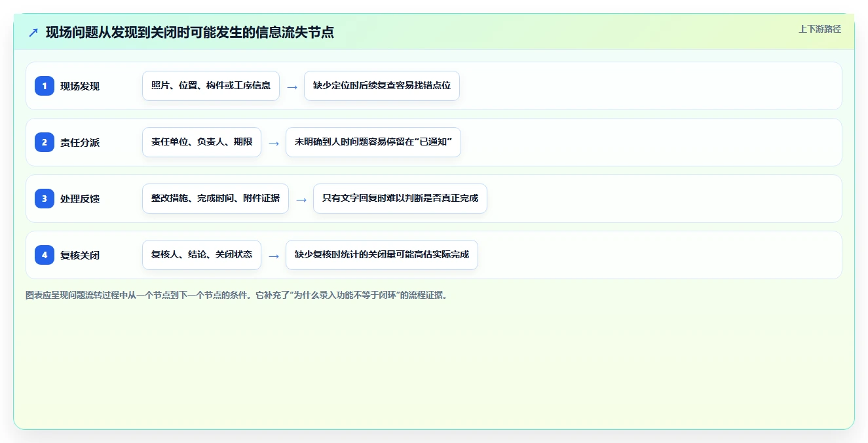Click the 未明确到人时问题容易停留在“已通知” box

[373, 142]
